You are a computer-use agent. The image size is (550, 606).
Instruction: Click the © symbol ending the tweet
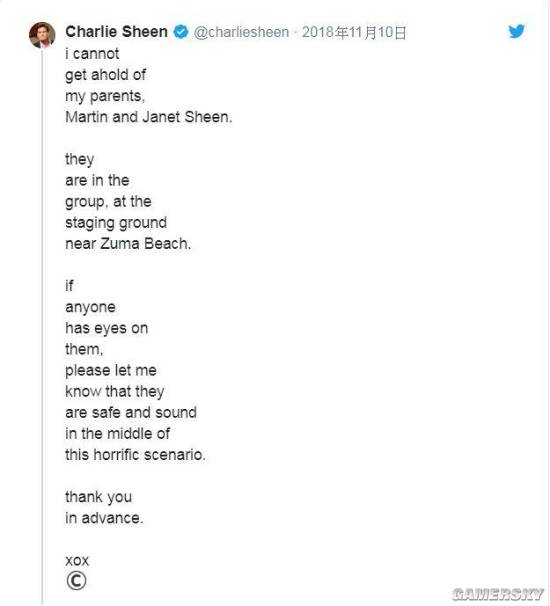point(76,581)
